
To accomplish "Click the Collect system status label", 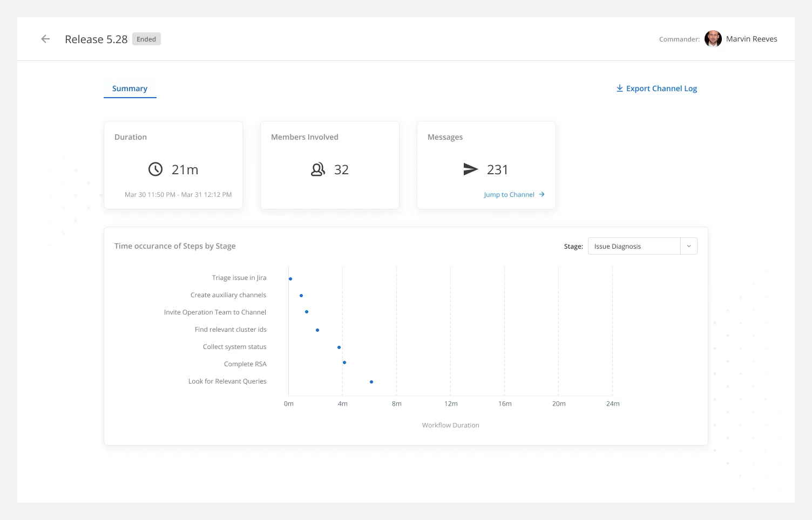I will 234,347.
